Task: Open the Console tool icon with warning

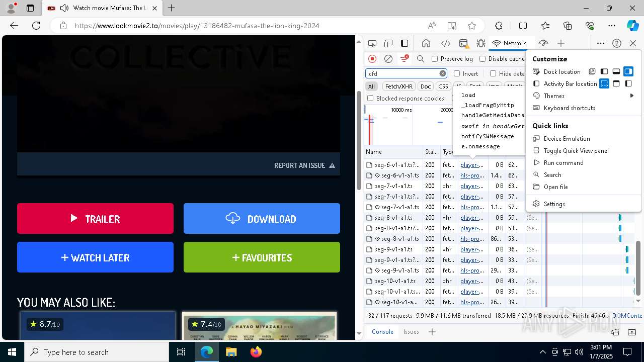Action: [x=463, y=43]
